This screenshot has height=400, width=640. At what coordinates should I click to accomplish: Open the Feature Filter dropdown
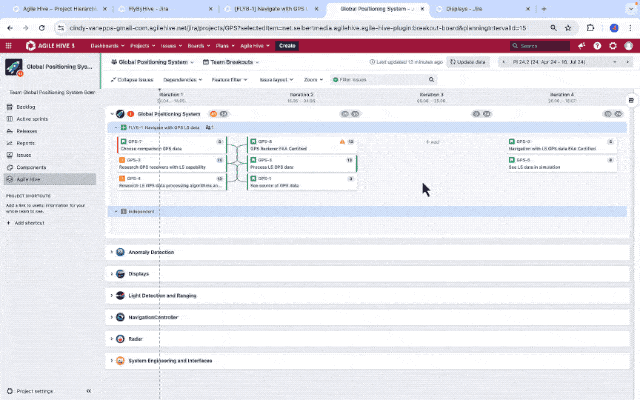click(x=229, y=80)
